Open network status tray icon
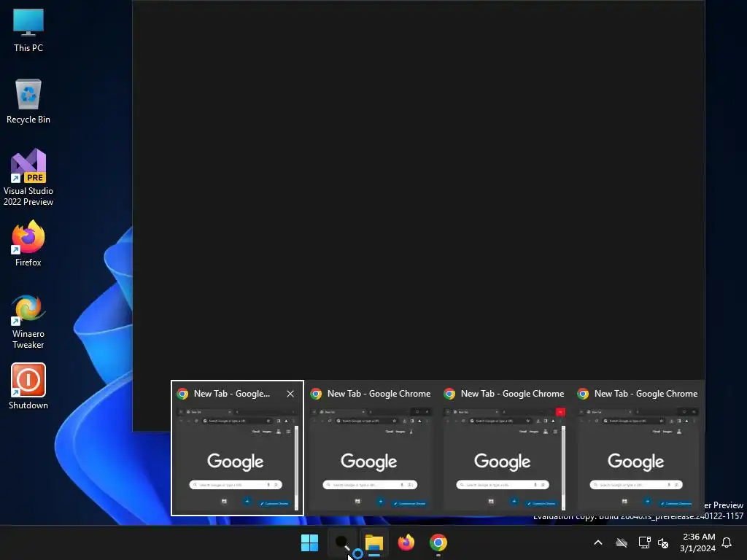The width and height of the screenshot is (747, 560). click(644, 542)
